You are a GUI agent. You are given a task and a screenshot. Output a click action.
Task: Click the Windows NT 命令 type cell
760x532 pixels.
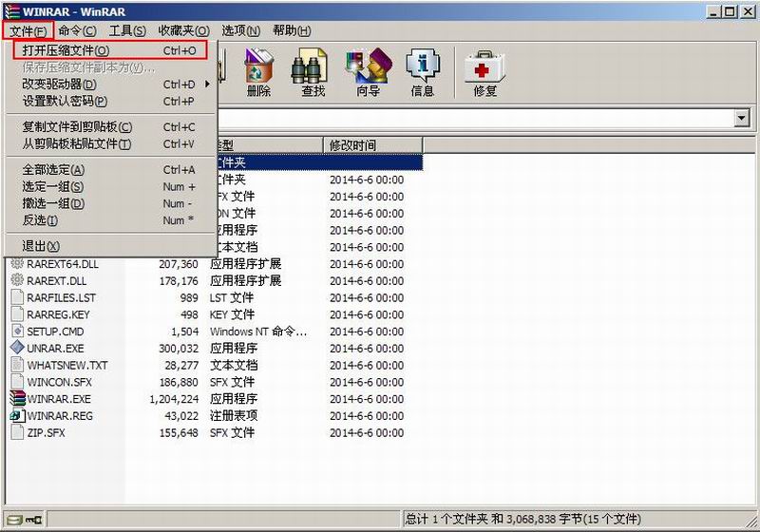click(257, 332)
